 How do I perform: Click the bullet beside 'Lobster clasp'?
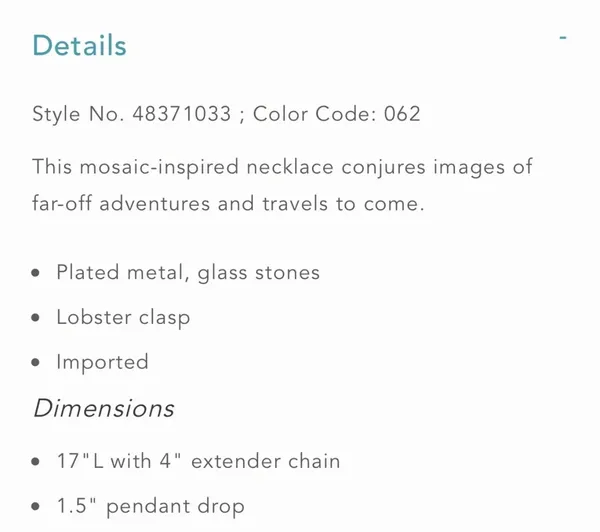(x=36, y=318)
